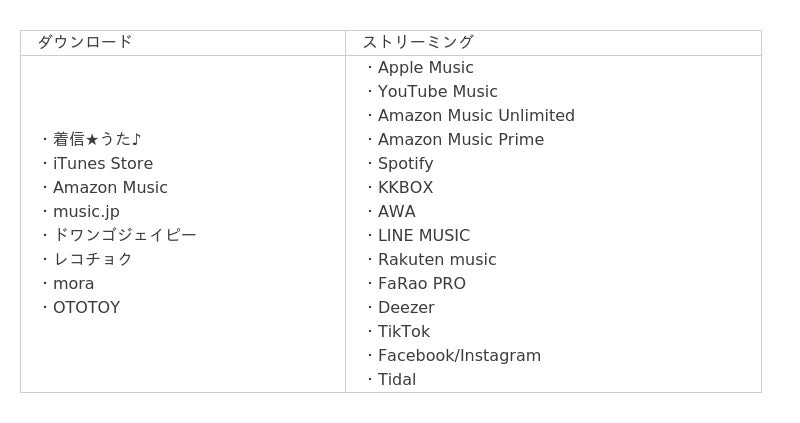Click the レコチョク entry
Viewport: 800px width, 423px height.
tap(93, 259)
